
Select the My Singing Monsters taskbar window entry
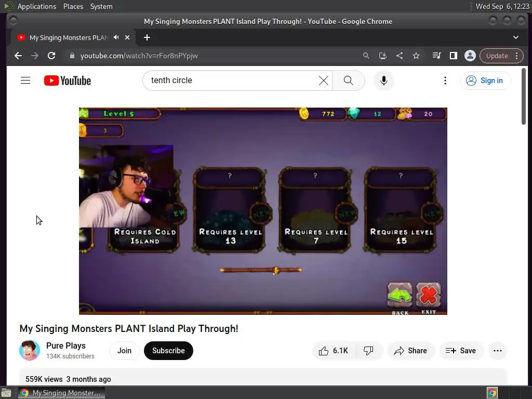(61, 393)
